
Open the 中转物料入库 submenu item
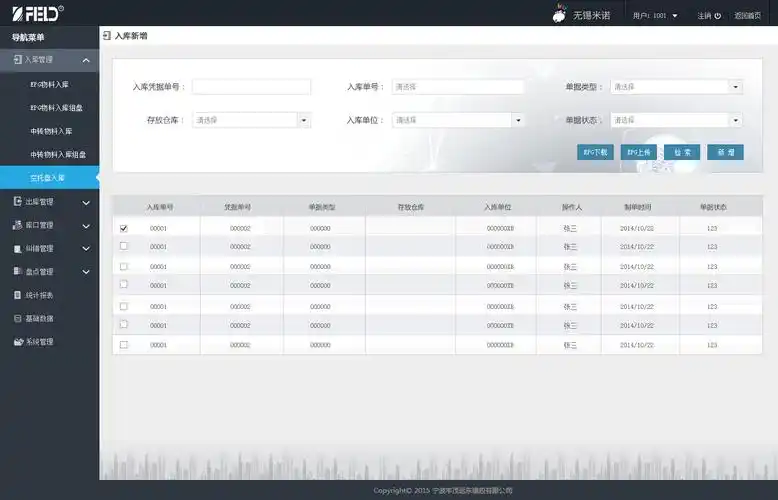coord(50,131)
